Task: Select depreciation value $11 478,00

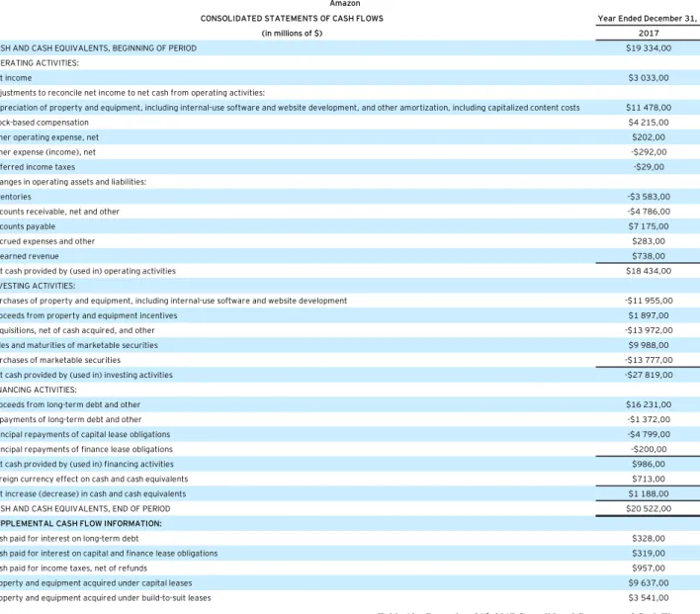Action: point(649,107)
